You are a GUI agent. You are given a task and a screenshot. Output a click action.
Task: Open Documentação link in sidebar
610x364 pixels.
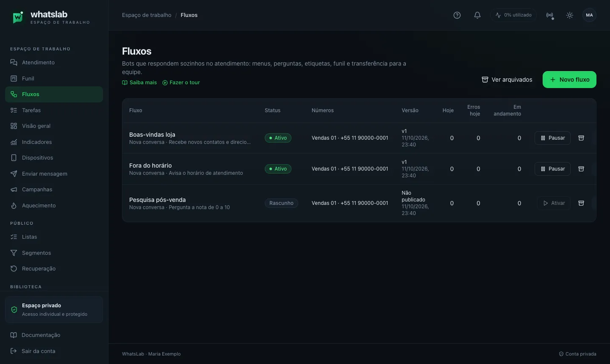coord(54,335)
